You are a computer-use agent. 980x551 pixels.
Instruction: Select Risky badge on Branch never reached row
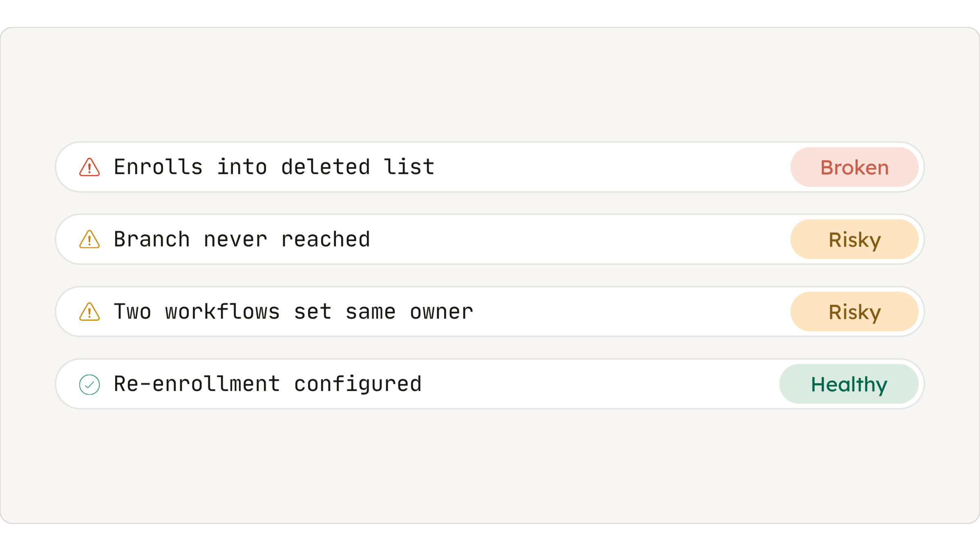(854, 239)
